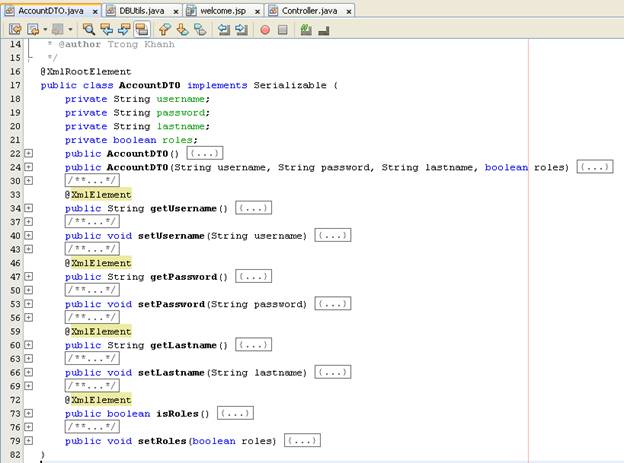Expand the isRoles fold at line 73

click(28, 413)
